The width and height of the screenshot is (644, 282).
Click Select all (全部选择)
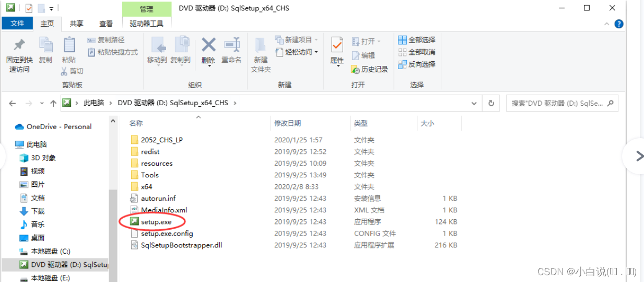[417, 40]
